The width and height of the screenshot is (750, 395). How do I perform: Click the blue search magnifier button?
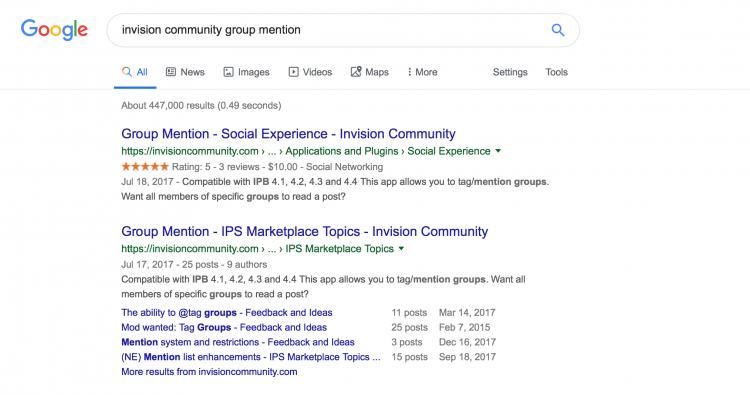coord(558,30)
